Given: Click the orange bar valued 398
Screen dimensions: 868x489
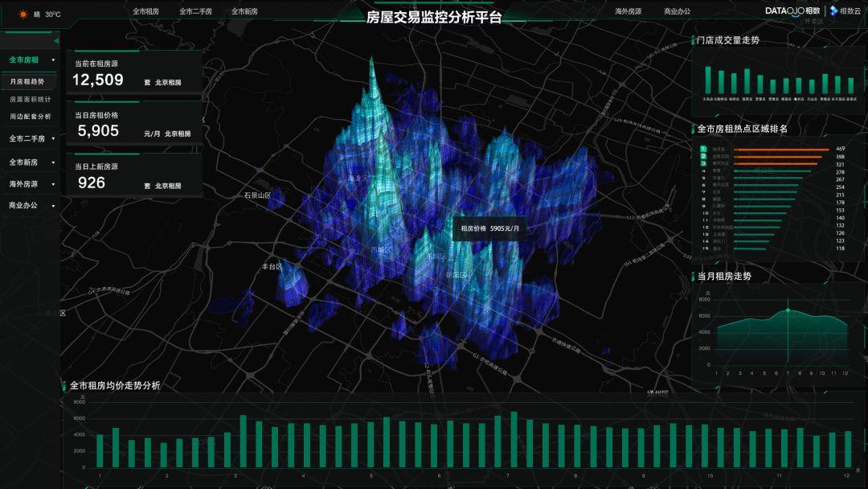Looking at the screenshot, I should coord(778,157).
